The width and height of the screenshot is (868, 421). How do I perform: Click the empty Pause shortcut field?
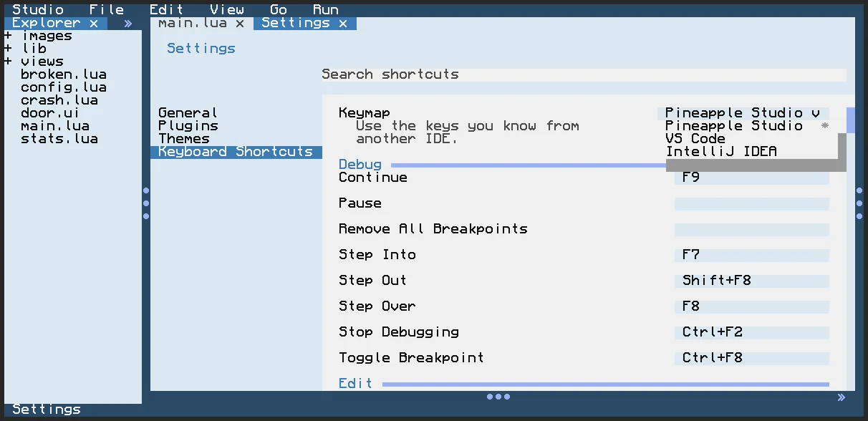tap(752, 204)
